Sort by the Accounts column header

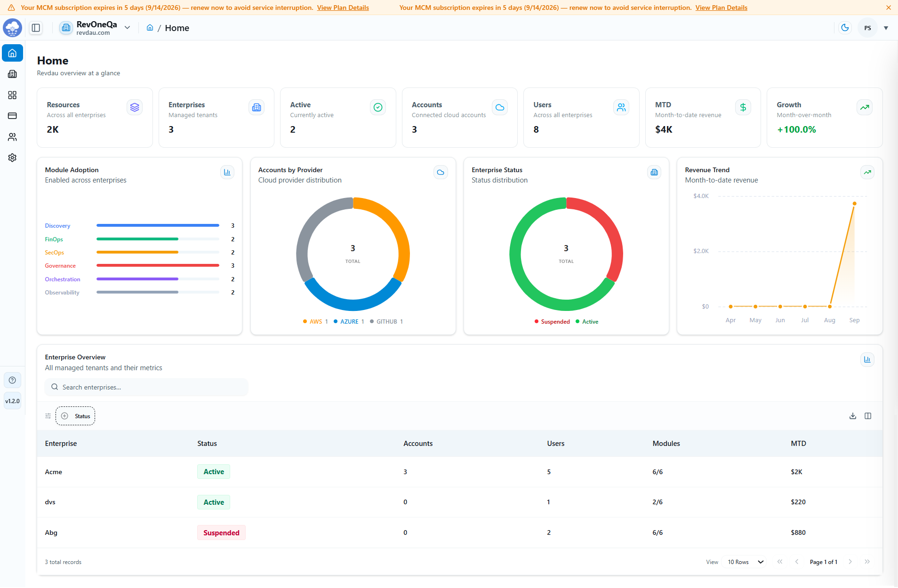tap(418, 444)
